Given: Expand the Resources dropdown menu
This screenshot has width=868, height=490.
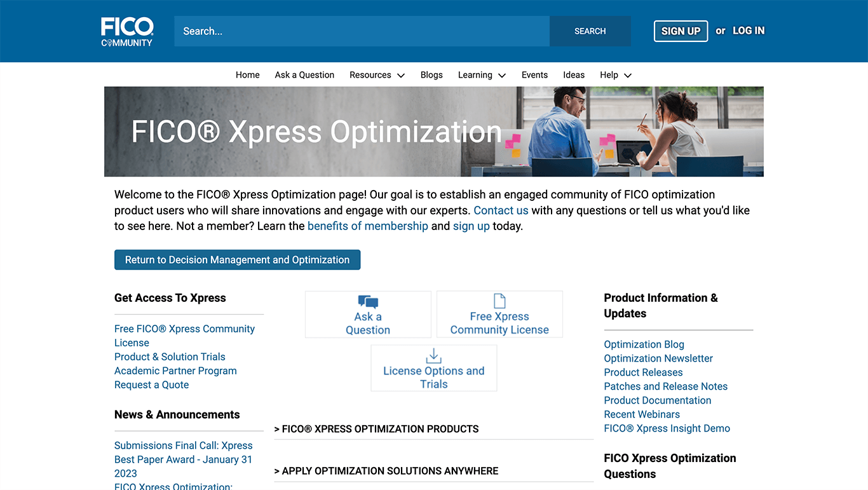Looking at the screenshot, I should 377,75.
